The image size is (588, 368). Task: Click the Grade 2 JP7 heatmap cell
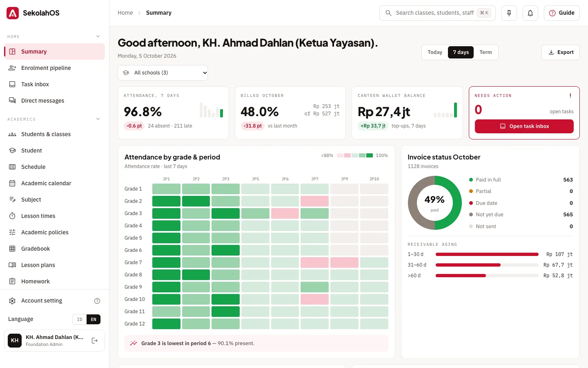[x=314, y=201]
